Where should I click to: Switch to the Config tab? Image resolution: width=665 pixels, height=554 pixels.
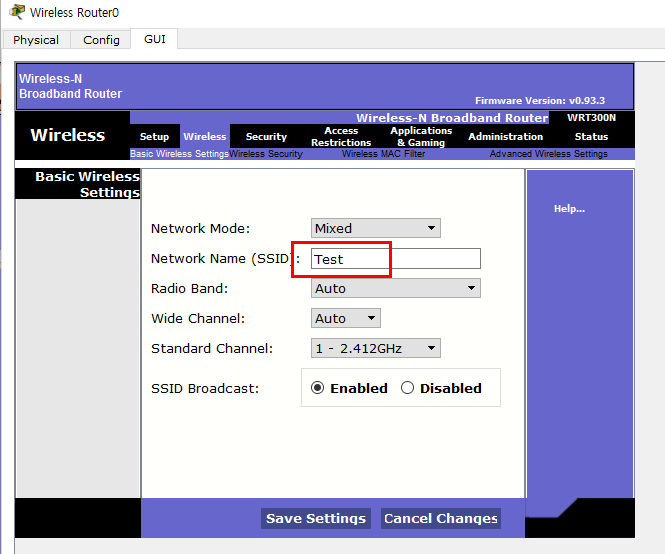coord(101,40)
